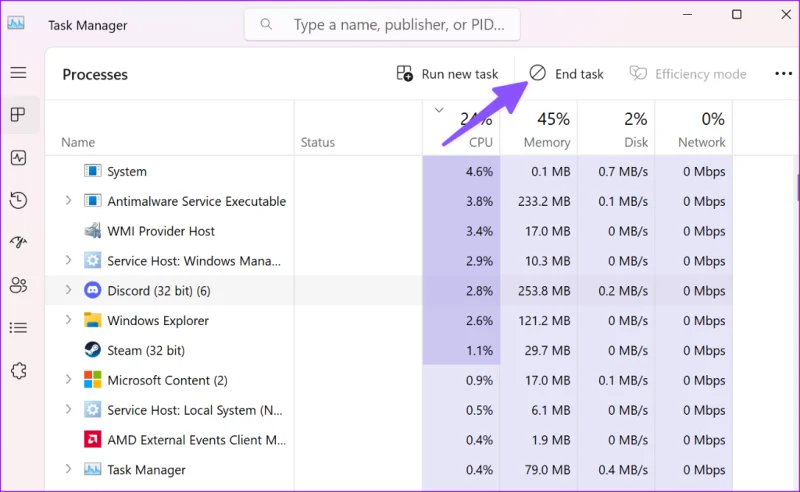Click the Steam process icon
The width and height of the screenshot is (800, 492).
coord(92,350)
